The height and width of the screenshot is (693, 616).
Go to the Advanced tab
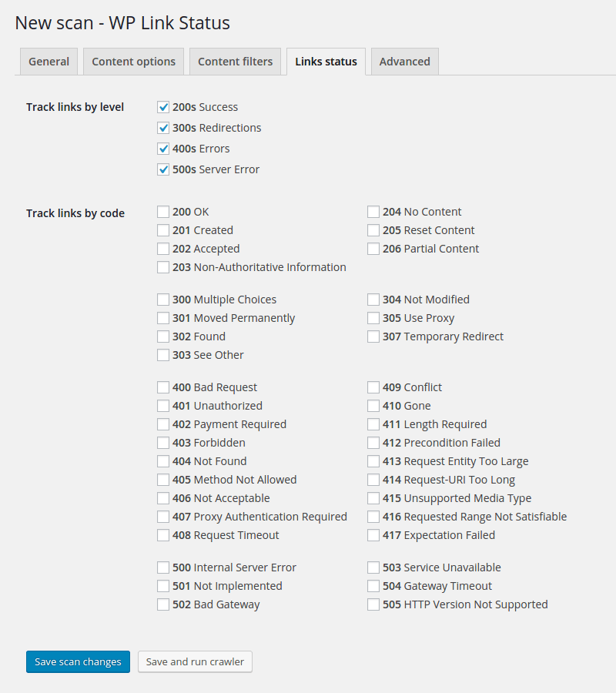(404, 61)
